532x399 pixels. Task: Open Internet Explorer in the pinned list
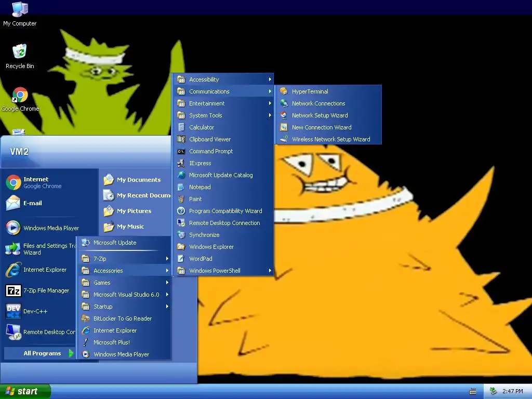[39, 270]
